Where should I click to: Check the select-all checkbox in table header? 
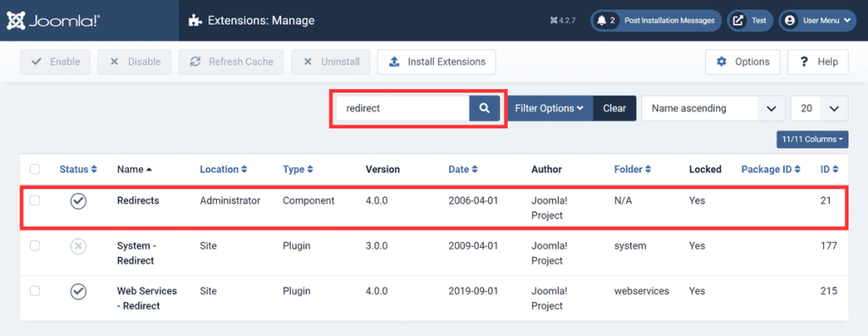(x=35, y=170)
